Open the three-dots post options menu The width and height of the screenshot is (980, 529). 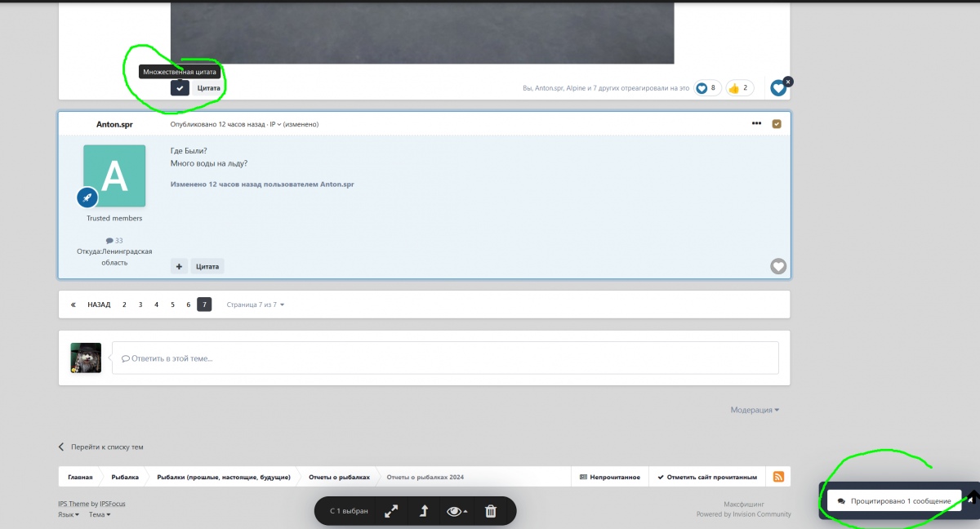pyautogui.click(x=756, y=124)
